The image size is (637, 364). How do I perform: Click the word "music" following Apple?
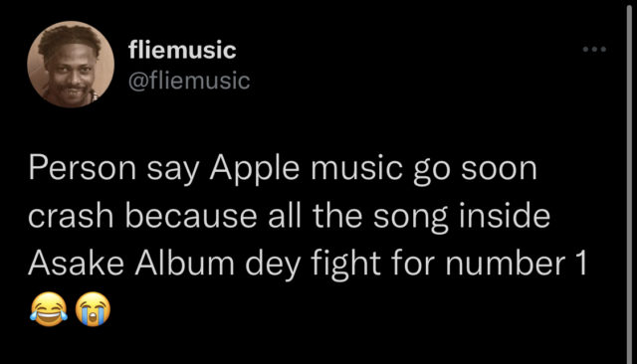click(x=357, y=169)
